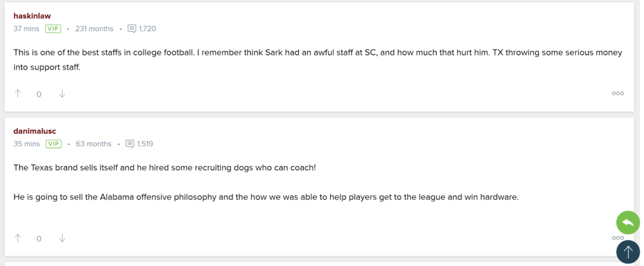Image resolution: width=644 pixels, height=266 pixels.
Task: Click the vote score on danimalusc's post
Action: coord(39,239)
